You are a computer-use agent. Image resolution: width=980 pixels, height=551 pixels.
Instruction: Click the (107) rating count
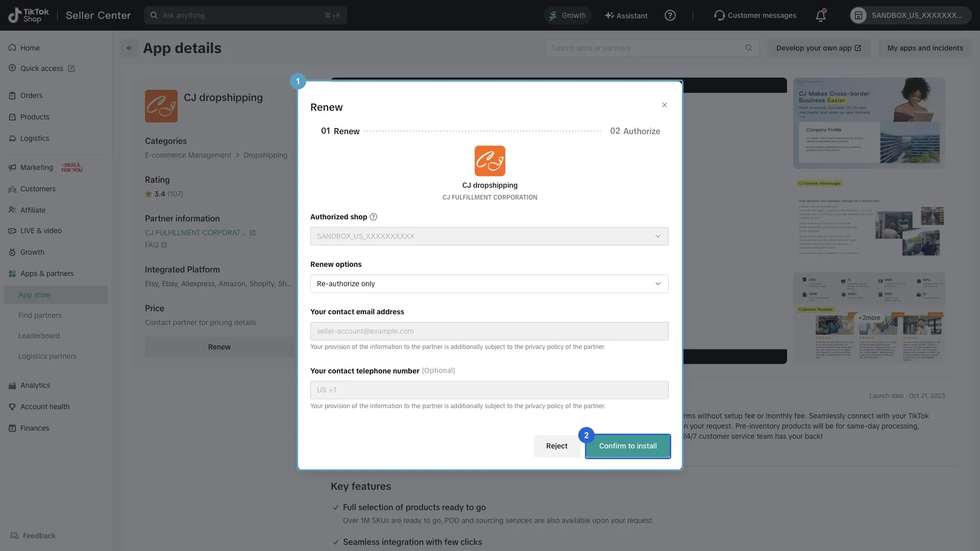[175, 194]
